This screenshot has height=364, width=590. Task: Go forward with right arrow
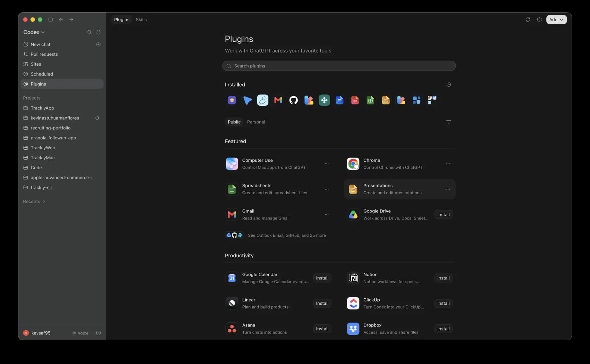tap(71, 20)
